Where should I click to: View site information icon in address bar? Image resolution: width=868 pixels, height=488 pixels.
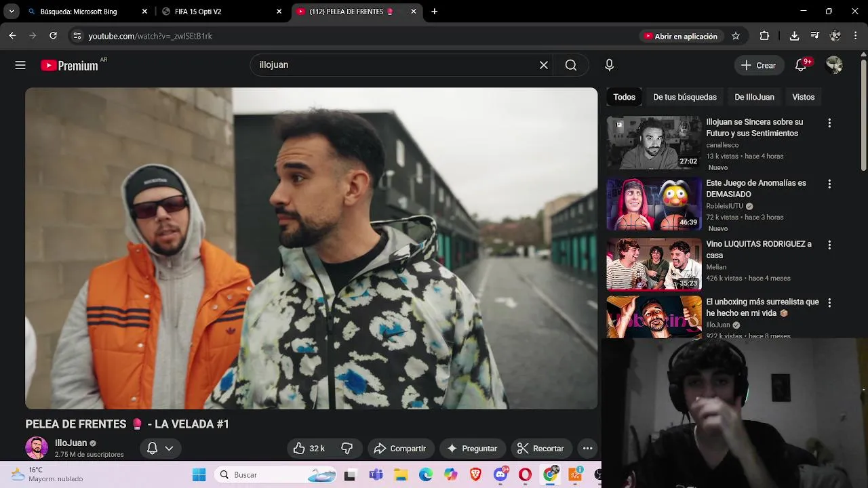[77, 36]
